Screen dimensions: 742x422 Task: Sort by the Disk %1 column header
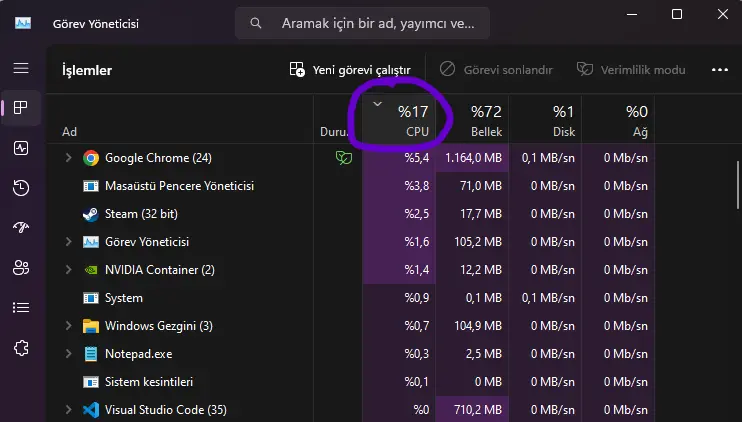545,120
